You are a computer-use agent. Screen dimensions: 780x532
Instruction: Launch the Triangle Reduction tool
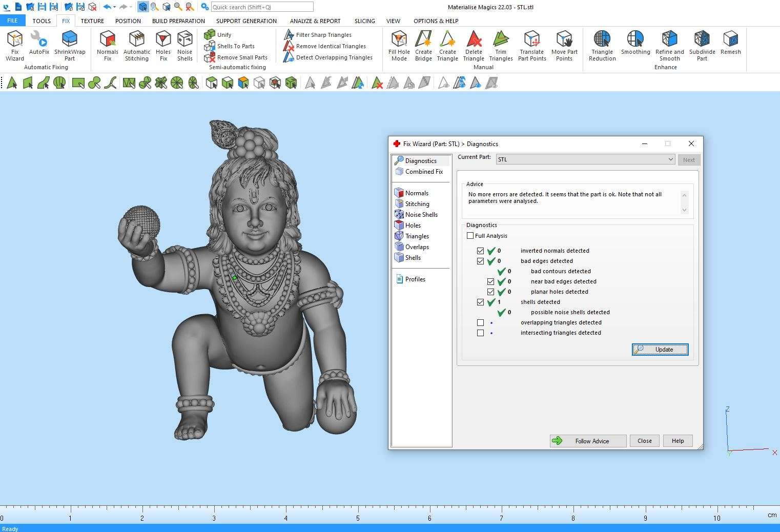(602, 45)
